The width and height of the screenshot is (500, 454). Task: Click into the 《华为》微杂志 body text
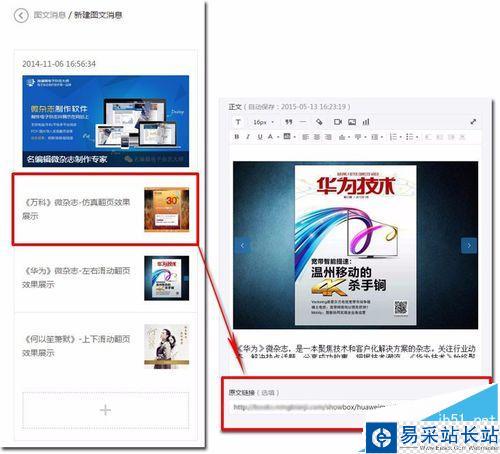point(356,352)
